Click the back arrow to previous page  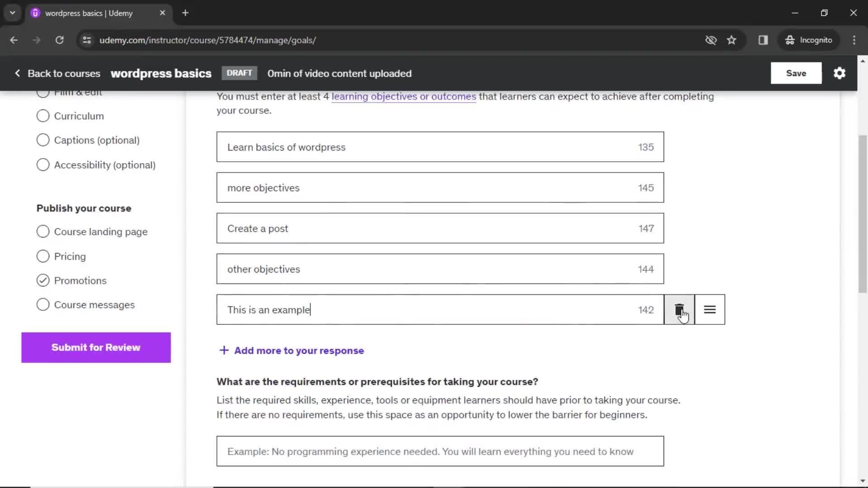(14, 40)
